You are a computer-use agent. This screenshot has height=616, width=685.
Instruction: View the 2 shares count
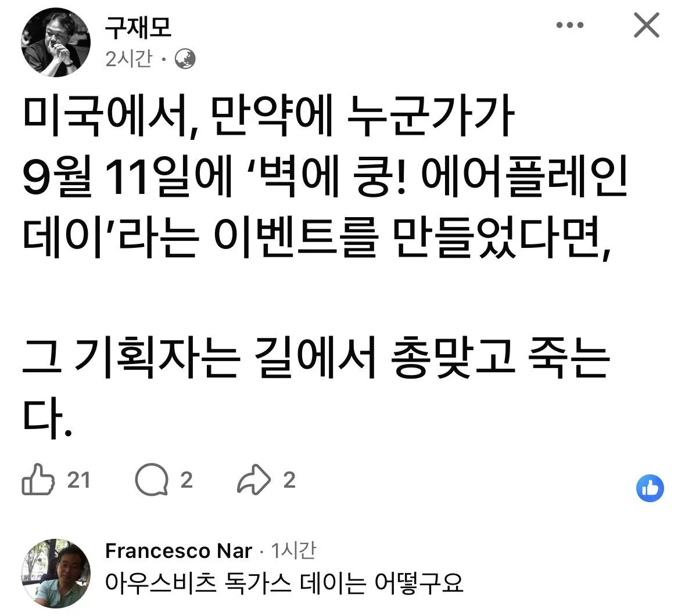tap(289, 480)
